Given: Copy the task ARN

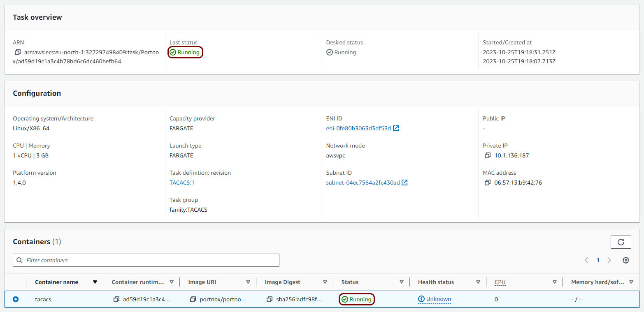Looking at the screenshot, I should 16,52.
